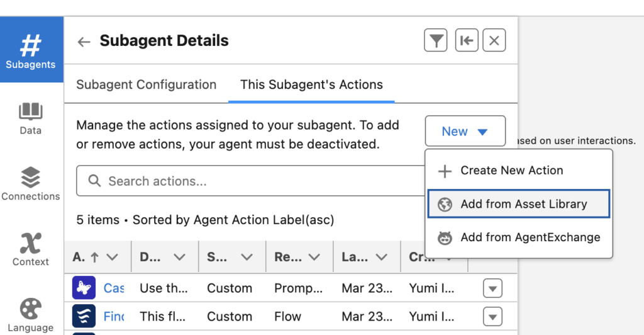This screenshot has height=335, width=644.
Task: Click 'Mar 23...' in the Cas row
Action: [x=367, y=288]
